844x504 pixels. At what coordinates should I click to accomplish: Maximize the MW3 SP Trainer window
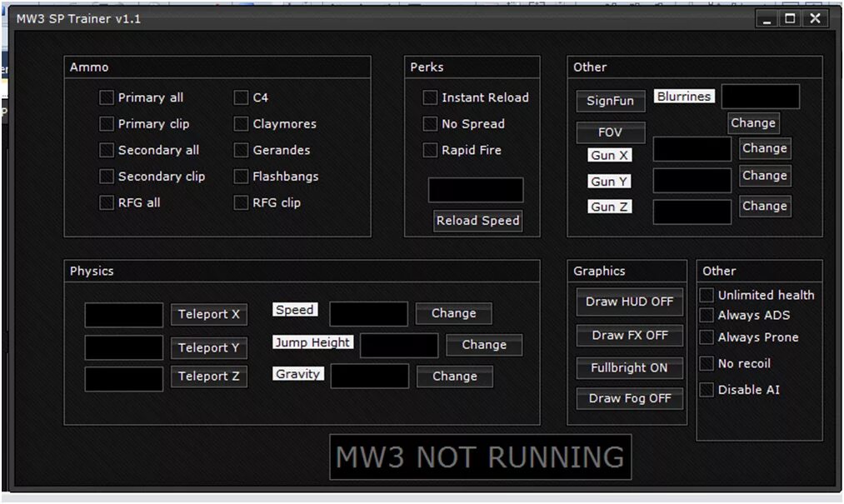pos(790,18)
